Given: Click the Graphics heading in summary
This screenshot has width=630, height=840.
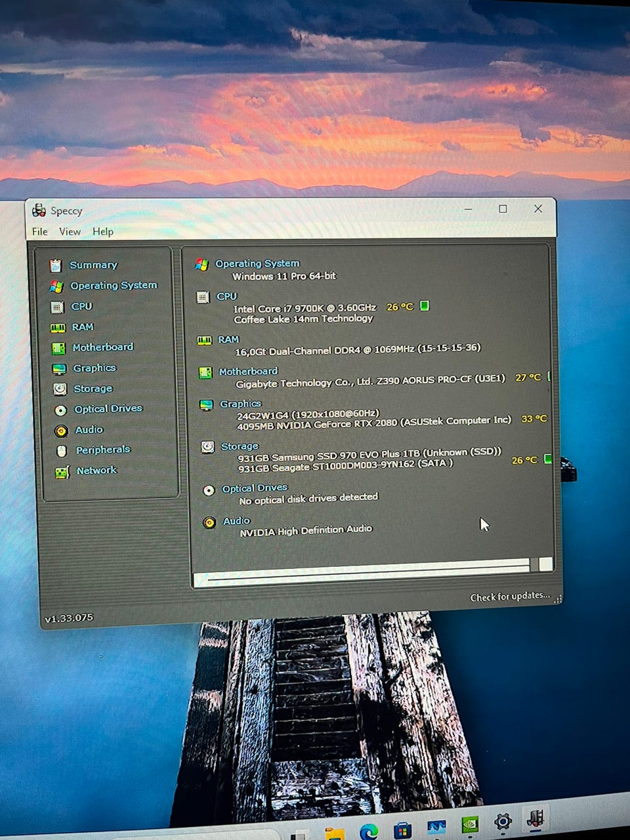Looking at the screenshot, I should 240,404.
